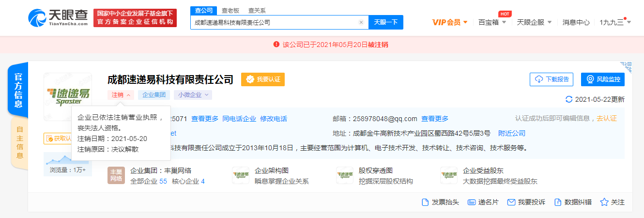Screen dimensions: 644x218
Task: Open 消息中心
Action: (x=576, y=22)
